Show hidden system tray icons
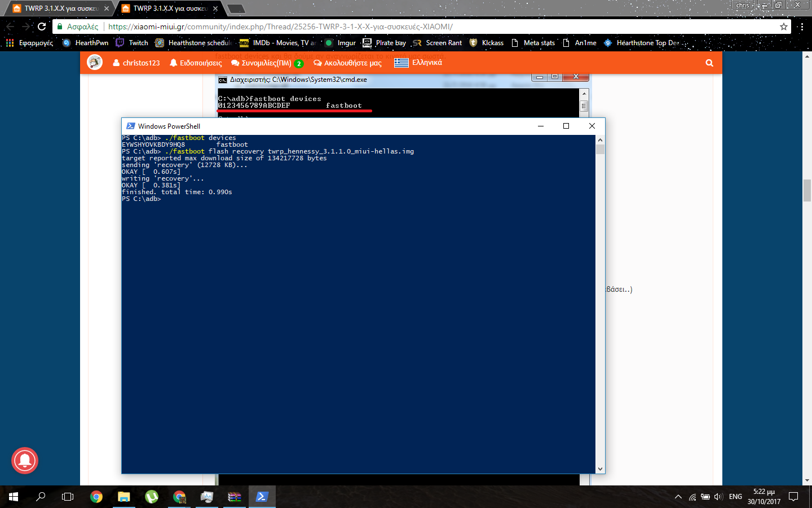 pos(678,497)
